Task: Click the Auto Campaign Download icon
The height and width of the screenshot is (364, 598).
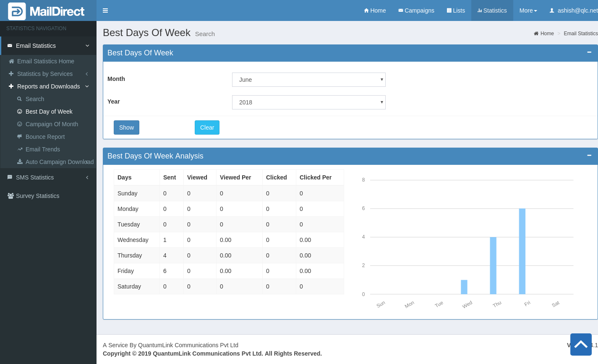Action: (20, 162)
